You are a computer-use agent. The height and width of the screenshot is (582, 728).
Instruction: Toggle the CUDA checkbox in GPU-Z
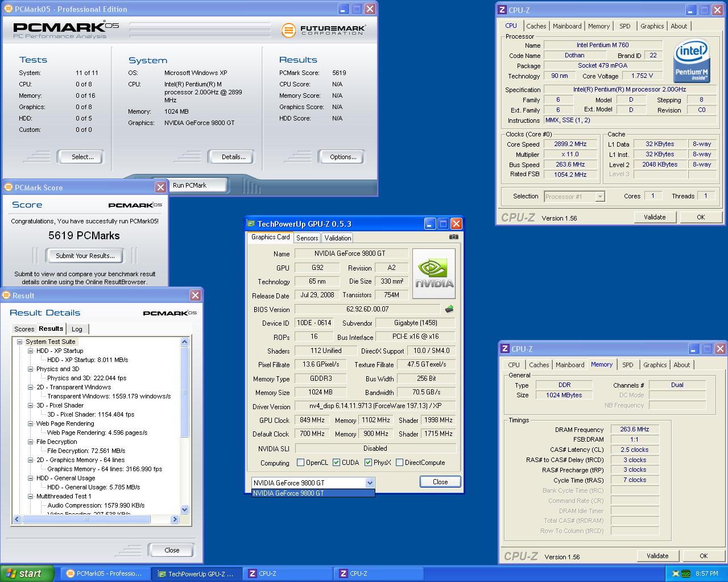tap(337, 463)
